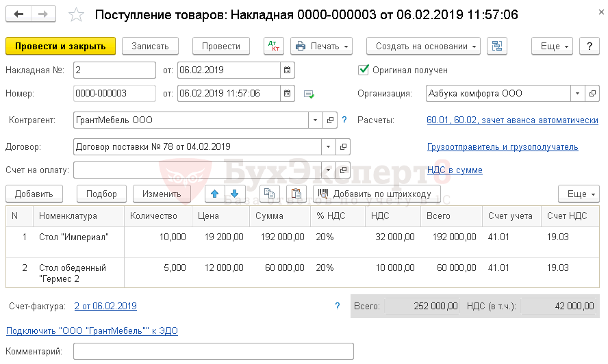Expand Создать на основании menu

(x=423, y=46)
